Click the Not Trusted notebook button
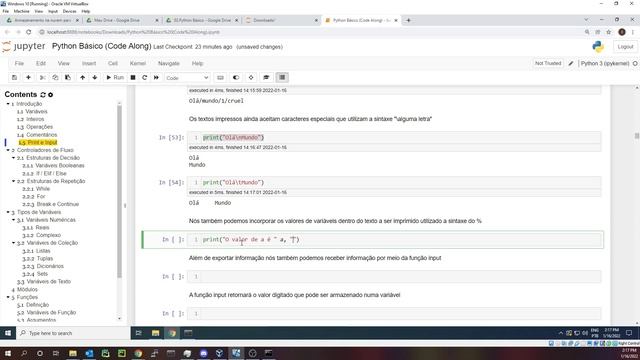 click(x=548, y=63)
